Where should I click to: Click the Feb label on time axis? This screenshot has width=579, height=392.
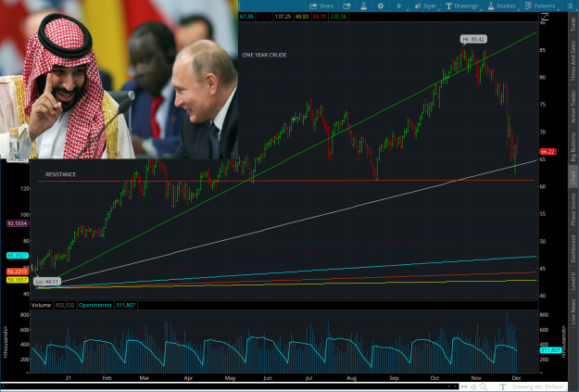click(x=107, y=378)
